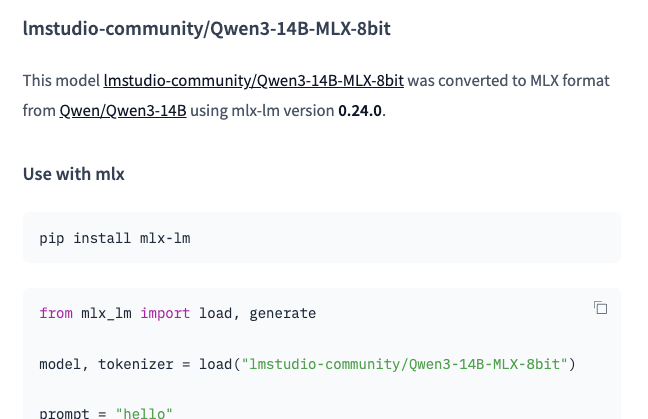Click the "model, tokenizer =" code text
This screenshot has height=419, width=648.
(114, 364)
